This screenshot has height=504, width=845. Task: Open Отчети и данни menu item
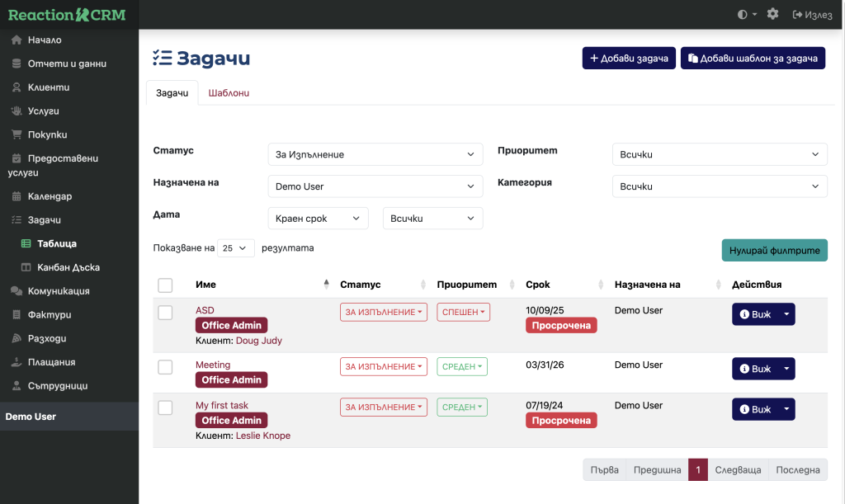(x=66, y=64)
